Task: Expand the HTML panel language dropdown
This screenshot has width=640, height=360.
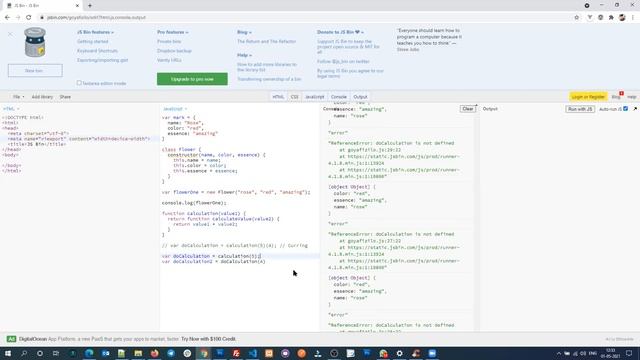Action: [x=11, y=109]
